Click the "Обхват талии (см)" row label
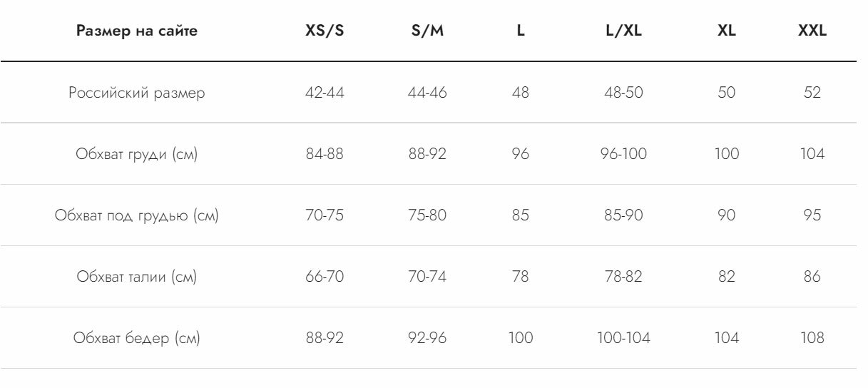 137,277
